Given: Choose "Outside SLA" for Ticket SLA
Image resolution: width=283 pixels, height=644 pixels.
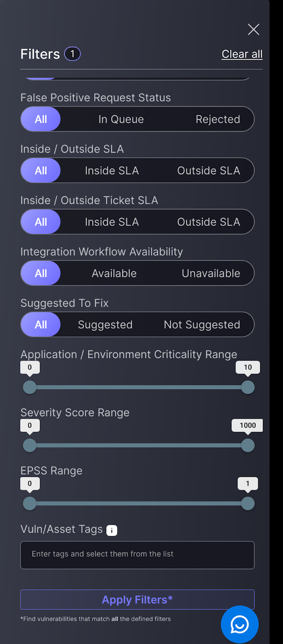Looking at the screenshot, I should 209,222.
